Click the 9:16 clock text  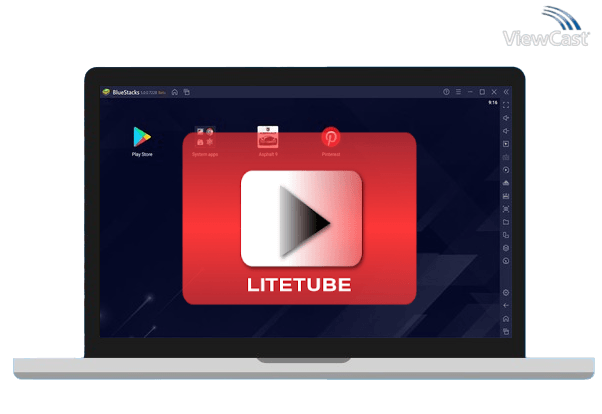(x=493, y=103)
